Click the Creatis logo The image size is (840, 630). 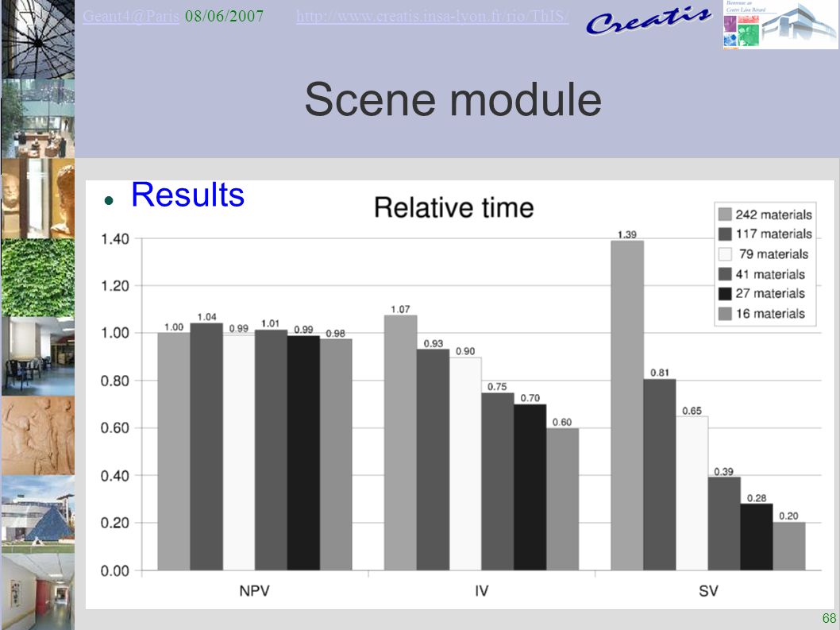649,21
